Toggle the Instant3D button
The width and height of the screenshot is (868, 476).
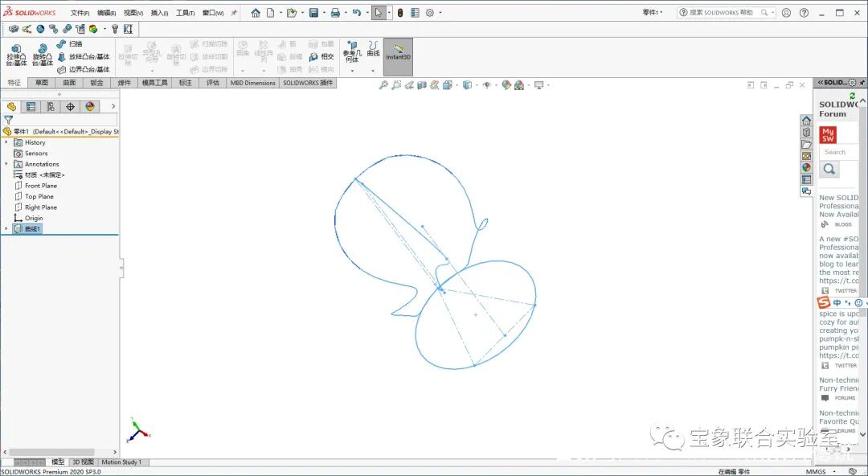[398, 56]
